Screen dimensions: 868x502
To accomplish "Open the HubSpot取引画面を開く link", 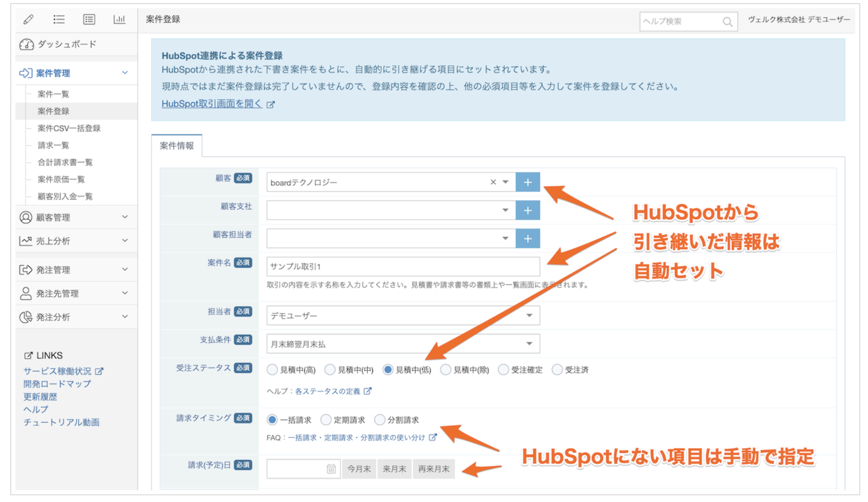I will point(212,104).
